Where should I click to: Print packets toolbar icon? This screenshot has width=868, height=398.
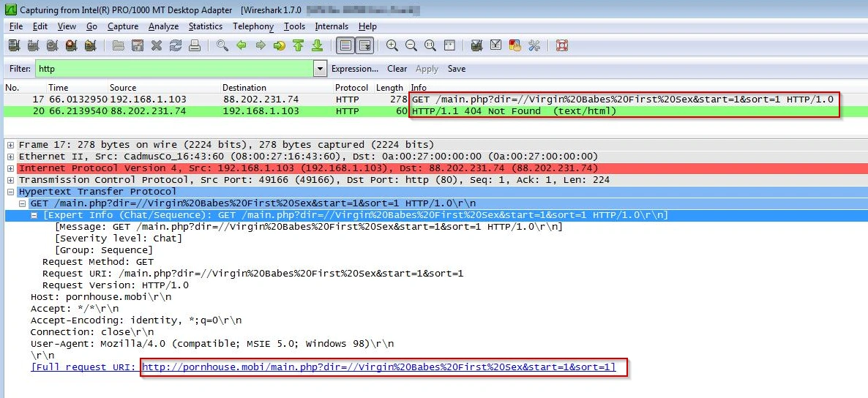(194, 45)
